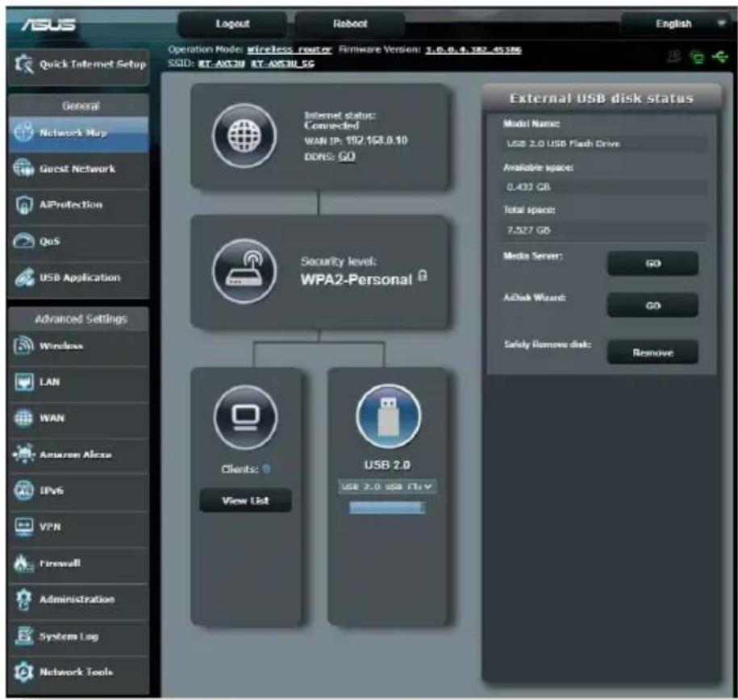Click the ASUS logo
Screen dimensions: 738x700
(48, 24)
